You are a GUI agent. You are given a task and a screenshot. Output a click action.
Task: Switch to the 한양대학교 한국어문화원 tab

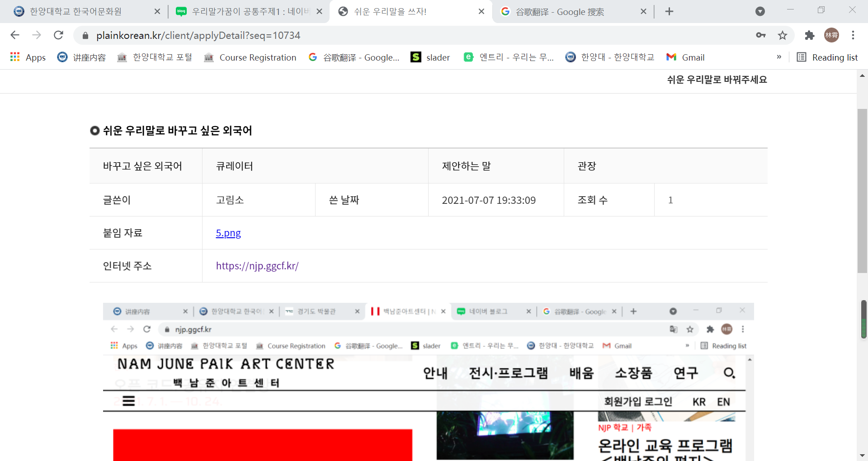click(75, 11)
